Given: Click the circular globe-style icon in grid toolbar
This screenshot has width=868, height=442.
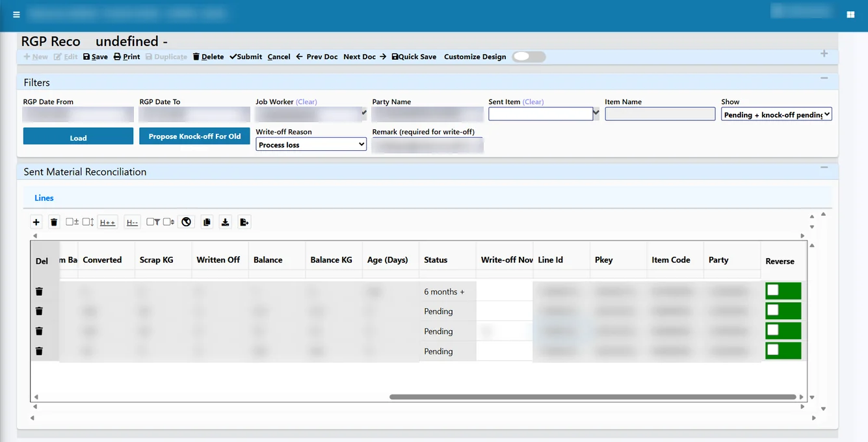Looking at the screenshot, I should pyautogui.click(x=187, y=222).
